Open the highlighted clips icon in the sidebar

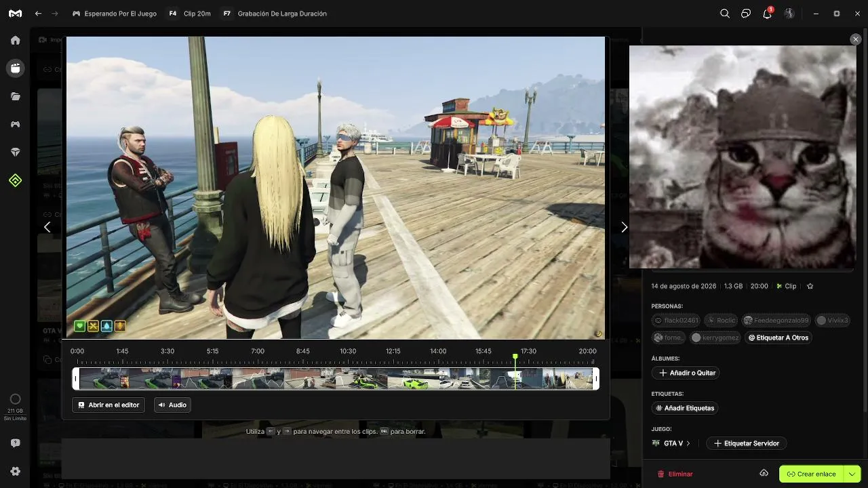(15, 68)
